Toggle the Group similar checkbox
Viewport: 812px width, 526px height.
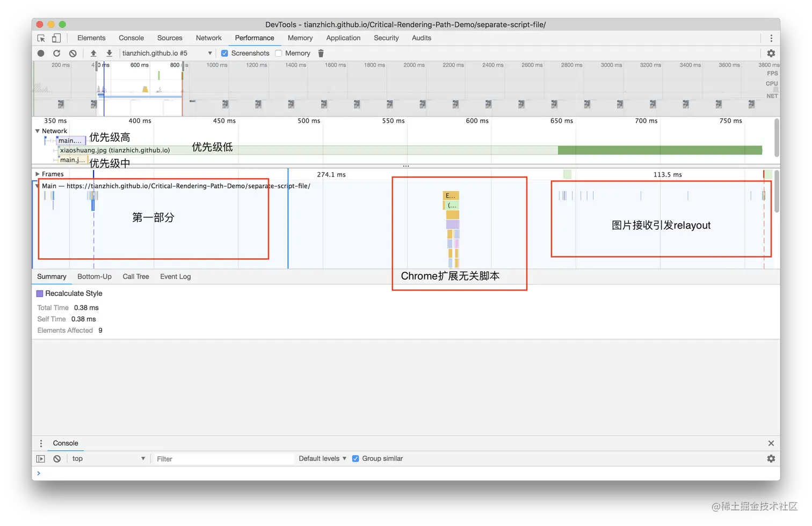(x=355, y=458)
